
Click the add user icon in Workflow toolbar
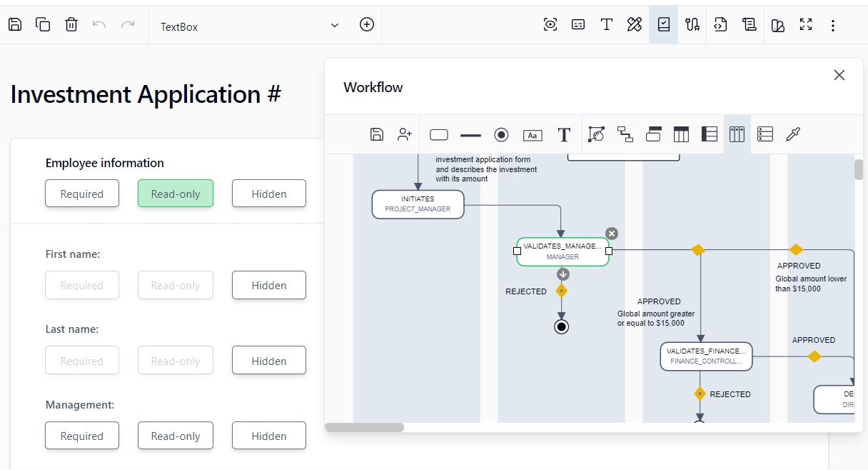click(x=405, y=134)
